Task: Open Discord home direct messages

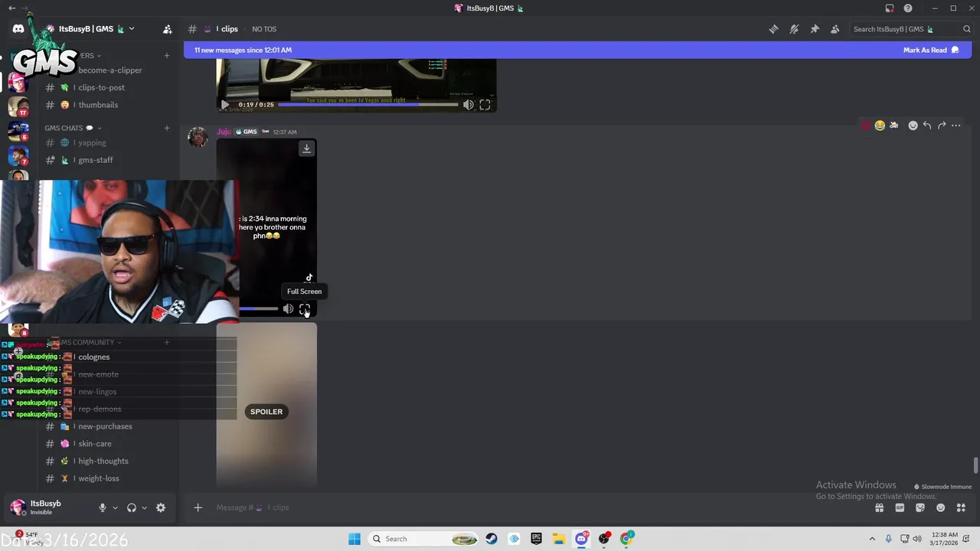Action: [18, 29]
